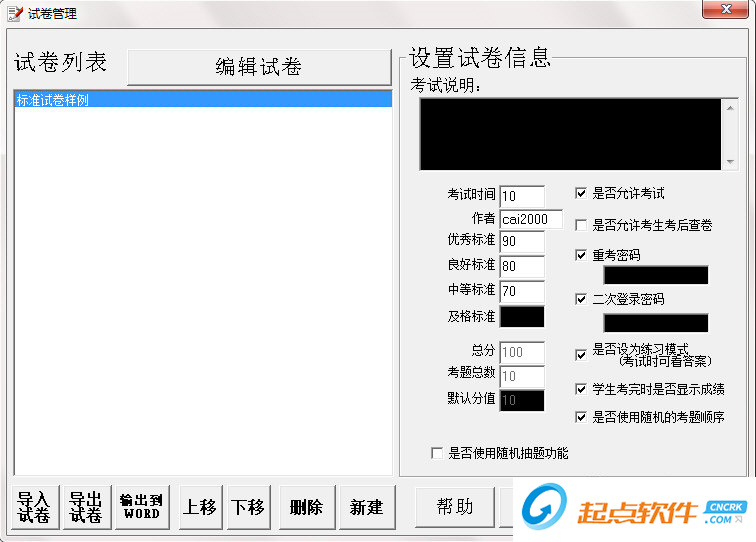Image resolution: width=756 pixels, height=542 pixels.
Task: Focus the 中等标准 field
Action: 522,291
